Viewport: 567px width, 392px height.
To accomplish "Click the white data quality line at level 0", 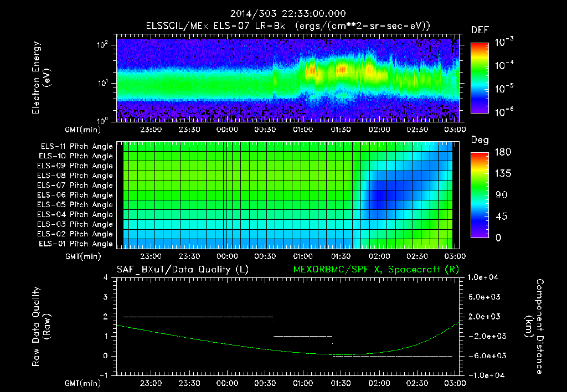I will pyautogui.click(x=393, y=356).
